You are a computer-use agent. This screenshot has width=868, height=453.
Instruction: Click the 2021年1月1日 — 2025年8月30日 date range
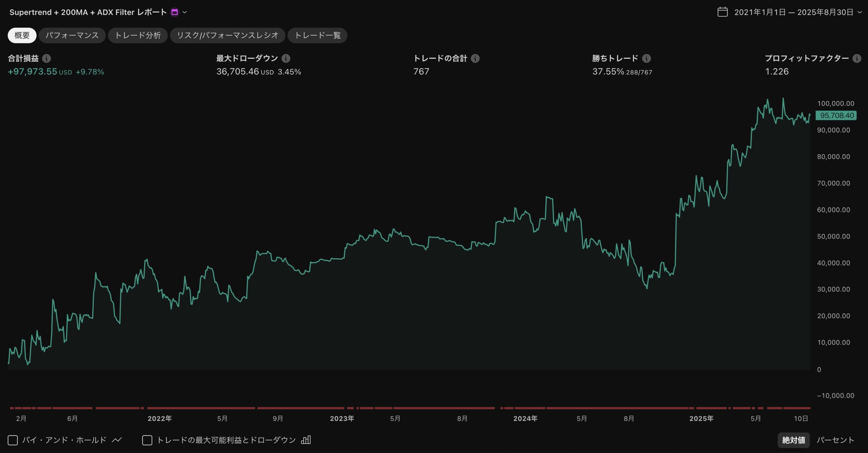coord(793,12)
